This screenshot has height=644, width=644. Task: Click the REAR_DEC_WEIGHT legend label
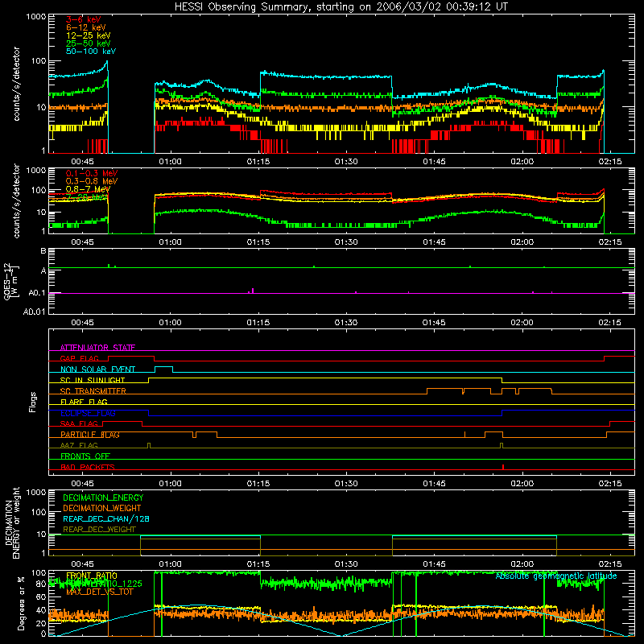tap(99, 530)
